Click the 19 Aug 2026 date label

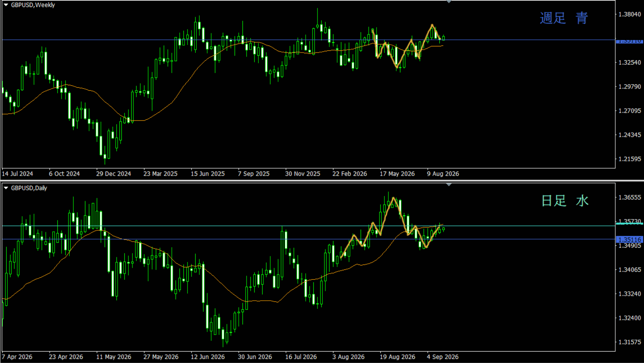coord(397,357)
